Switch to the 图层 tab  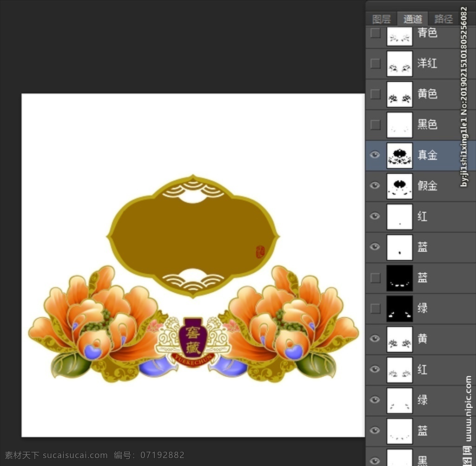coord(381,19)
